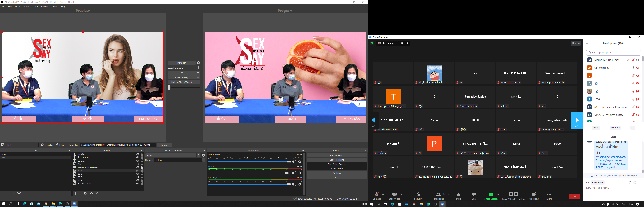Open the OBS Edit menu

(x=10, y=7)
